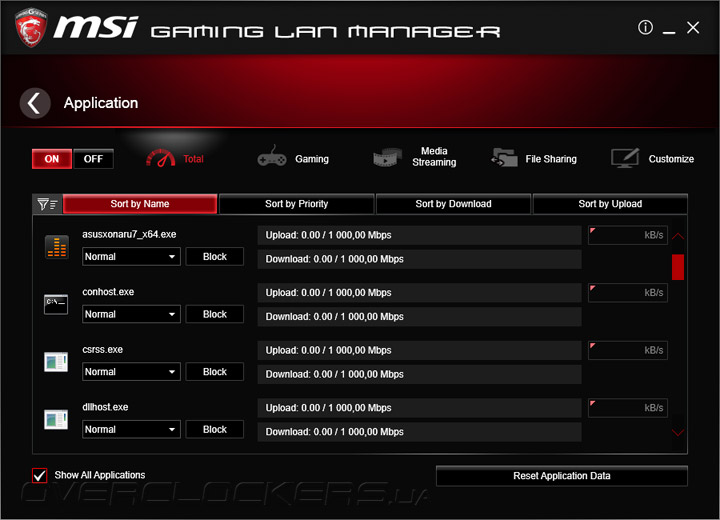This screenshot has width=720, height=520.
Task: Switch to the Total category label
Action: 193,159
